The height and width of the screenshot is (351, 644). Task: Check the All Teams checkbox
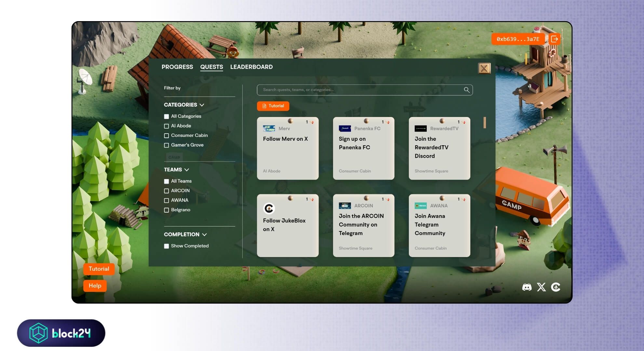[167, 181]
